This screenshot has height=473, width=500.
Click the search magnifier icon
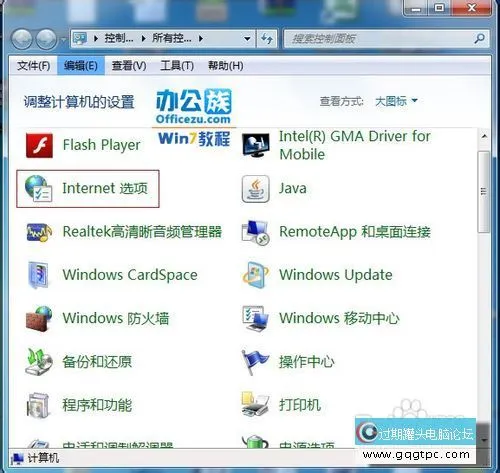(479, 39)
